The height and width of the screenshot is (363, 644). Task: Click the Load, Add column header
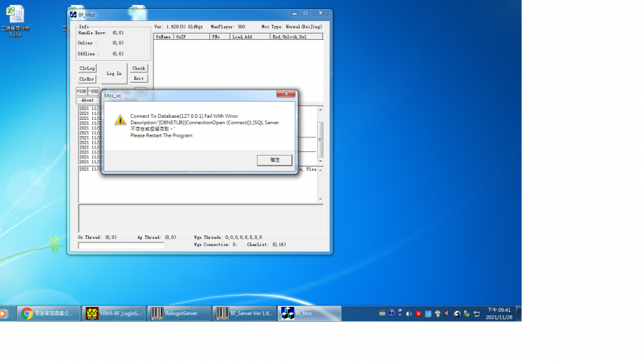pyautogui.click(x=250, y=36)
